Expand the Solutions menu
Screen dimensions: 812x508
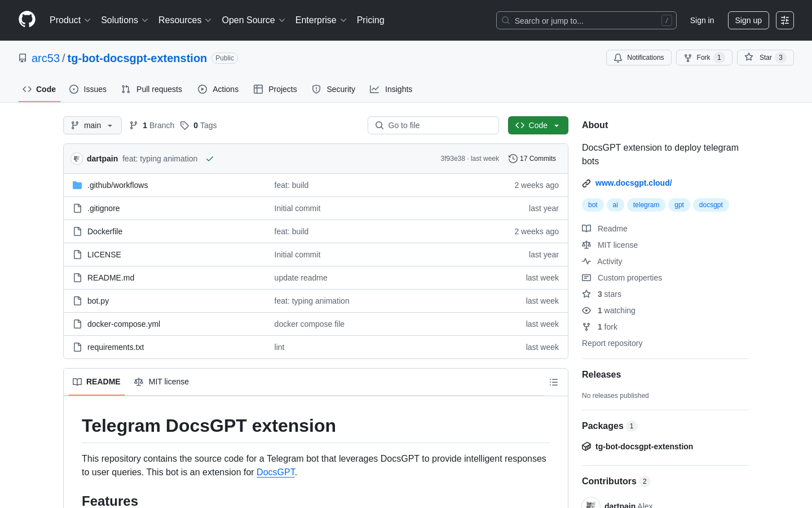click(125, 20)
